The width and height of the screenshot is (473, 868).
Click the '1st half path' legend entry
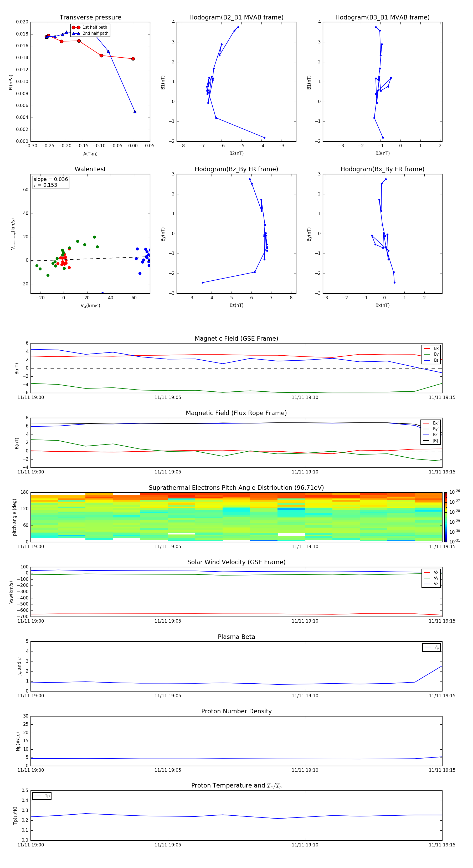pos(90,27)
